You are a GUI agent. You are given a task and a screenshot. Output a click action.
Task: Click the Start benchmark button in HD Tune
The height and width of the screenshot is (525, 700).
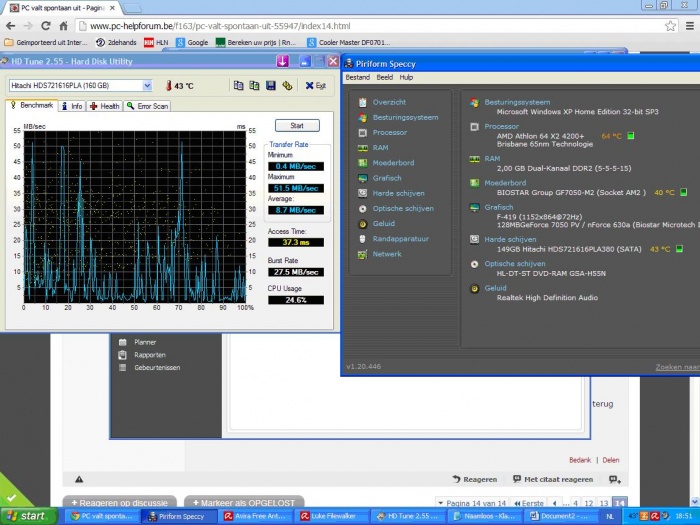297,125
